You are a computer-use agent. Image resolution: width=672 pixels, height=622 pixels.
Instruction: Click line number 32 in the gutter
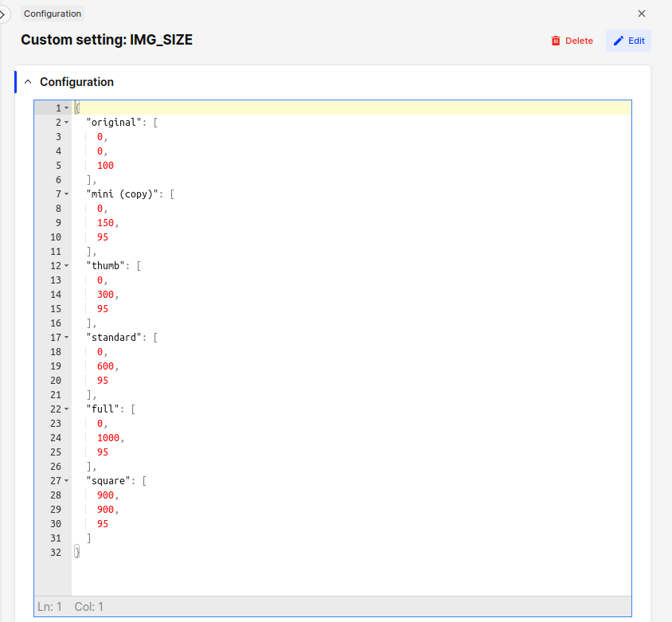[x=55, y=553]
